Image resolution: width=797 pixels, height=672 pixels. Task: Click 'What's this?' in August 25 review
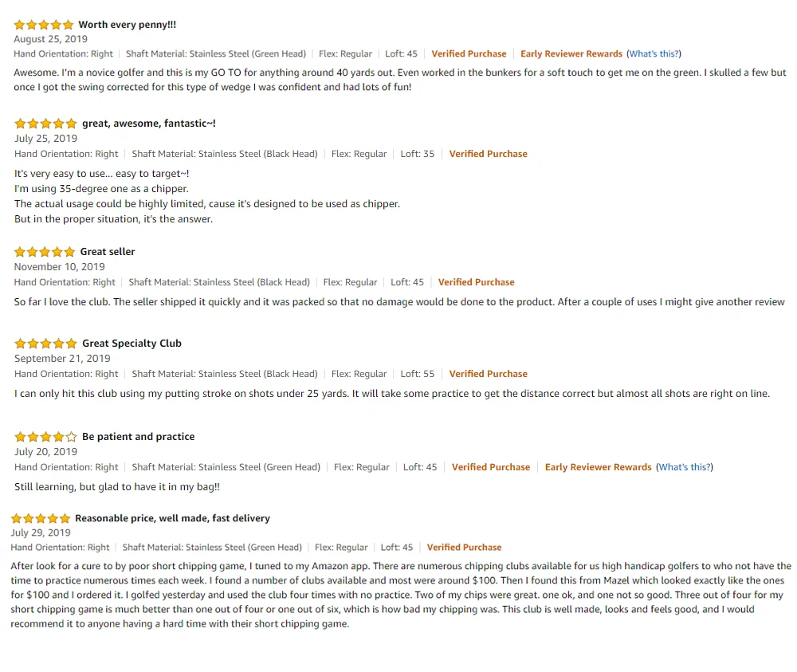tap(654, 54)
